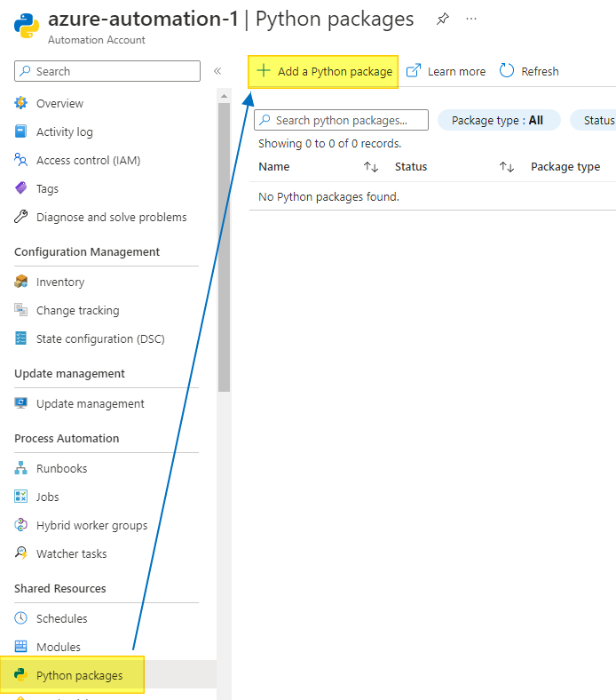
Task: Open Watcher tasks entry
Action: (71, 553)
